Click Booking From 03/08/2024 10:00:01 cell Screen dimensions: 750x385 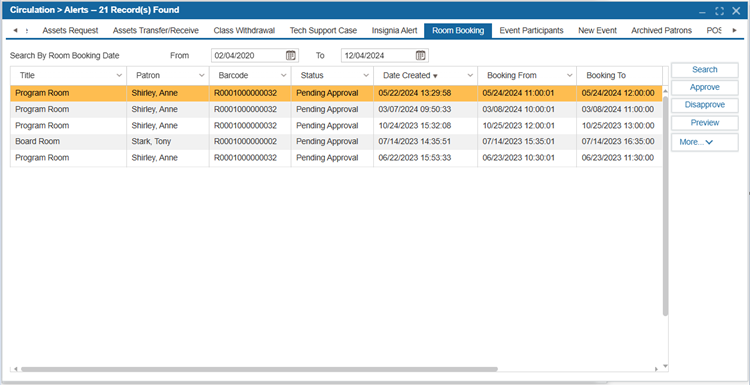[527, 110]
